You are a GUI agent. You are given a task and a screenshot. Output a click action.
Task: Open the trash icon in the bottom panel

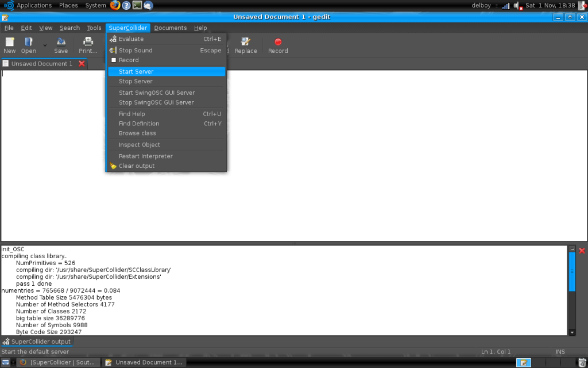(x=582, y=362)
